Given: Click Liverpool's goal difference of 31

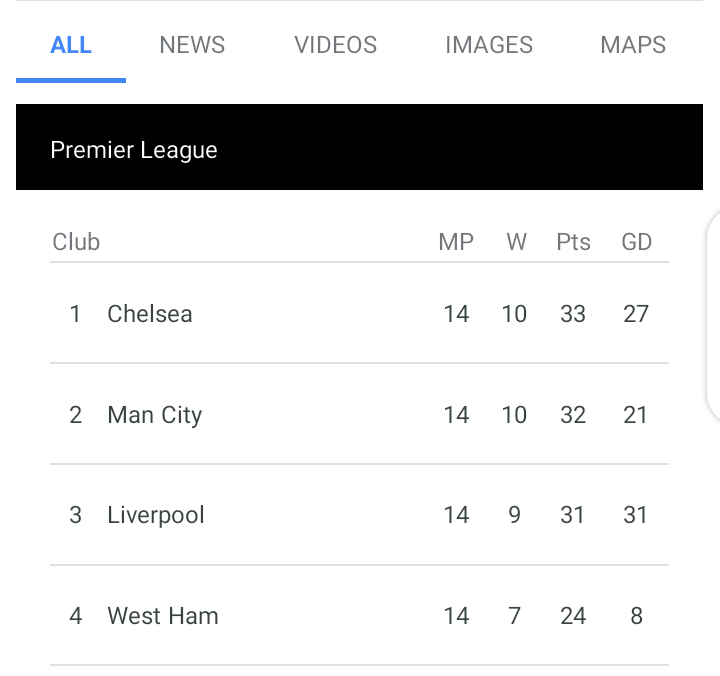Looking at the screenshot, I should 636,515.
